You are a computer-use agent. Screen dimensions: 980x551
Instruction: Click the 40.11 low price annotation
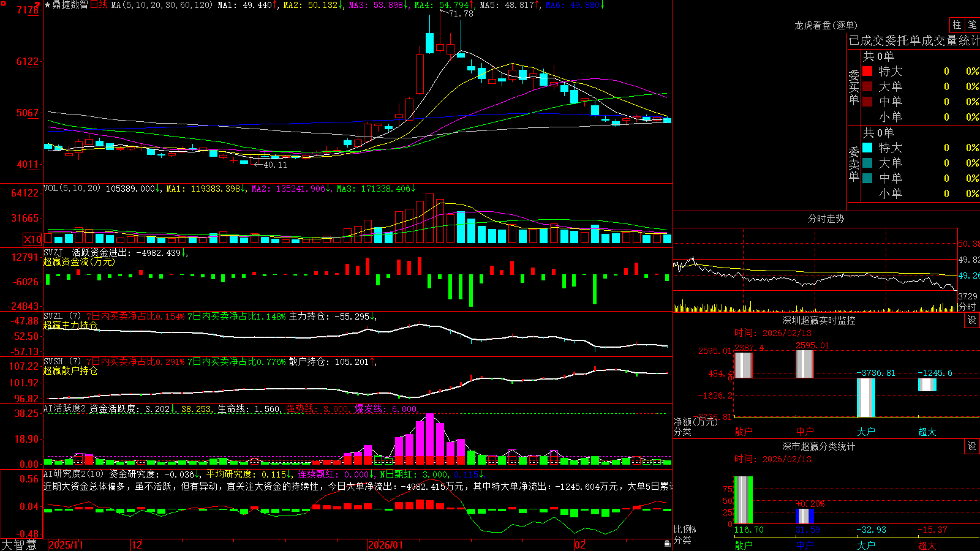pyautogui.click(x=275, y=165)
